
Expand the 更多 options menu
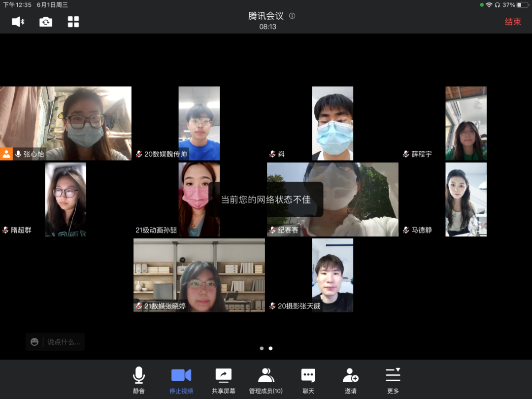tap(393, 380)
